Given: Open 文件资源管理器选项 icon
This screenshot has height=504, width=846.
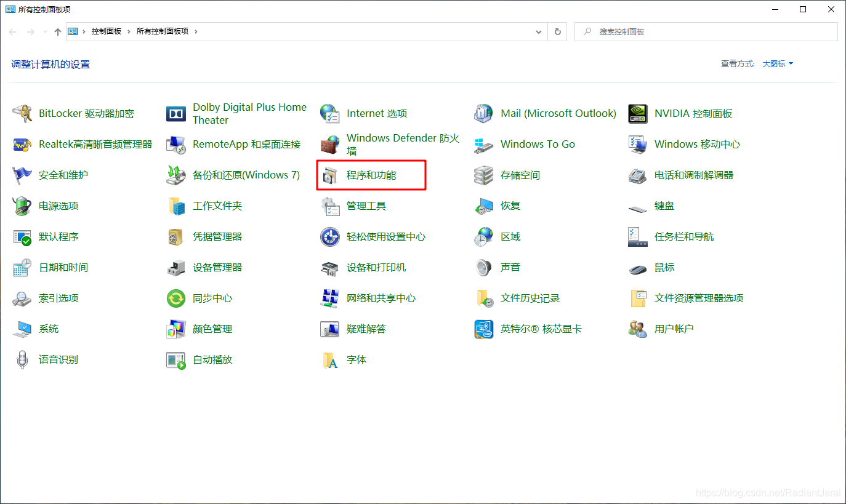Looking at the screenshot, I should tap(638, 298).
